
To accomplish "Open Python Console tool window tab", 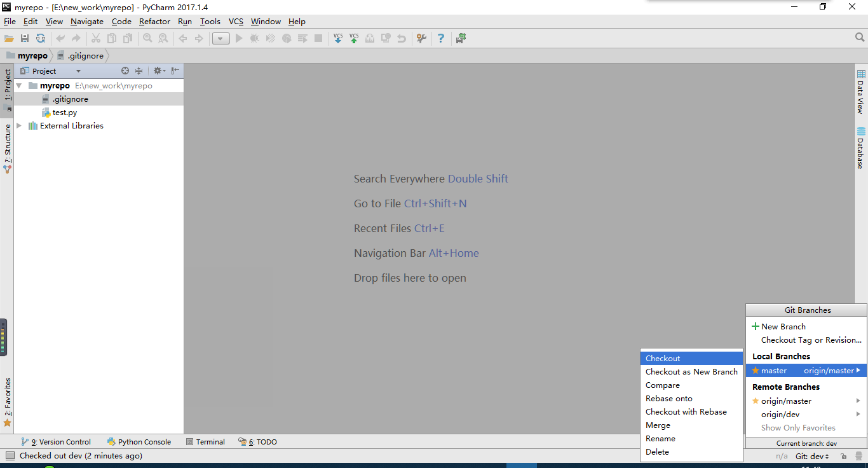I will [139, 442].
